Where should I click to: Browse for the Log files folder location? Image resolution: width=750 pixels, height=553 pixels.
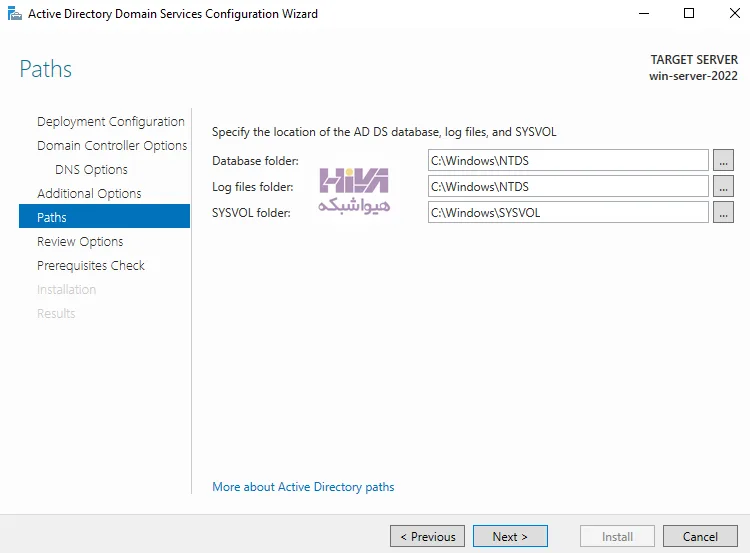[723, 186]
